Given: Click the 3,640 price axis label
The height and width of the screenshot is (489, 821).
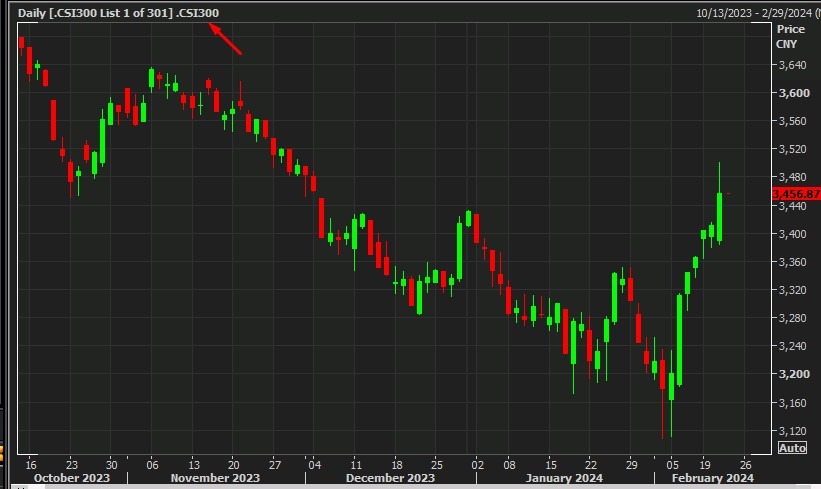Looking at the screenshot, I should coord(793,65).
